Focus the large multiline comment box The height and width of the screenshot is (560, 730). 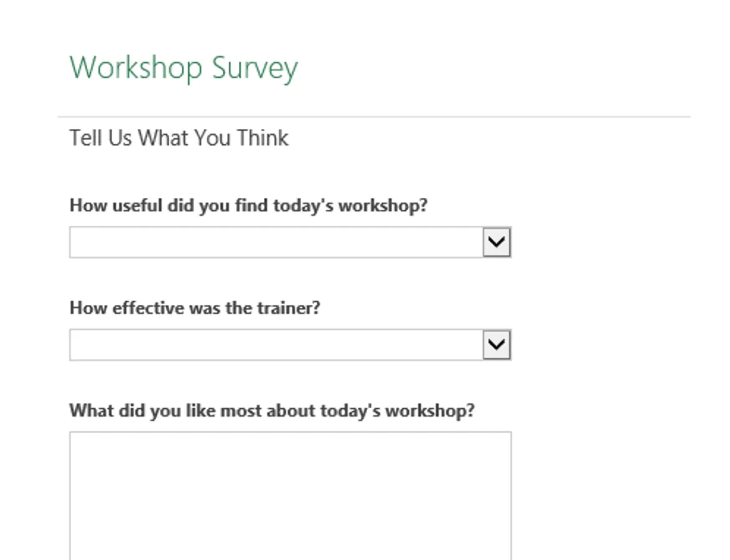tap(290, 495)
